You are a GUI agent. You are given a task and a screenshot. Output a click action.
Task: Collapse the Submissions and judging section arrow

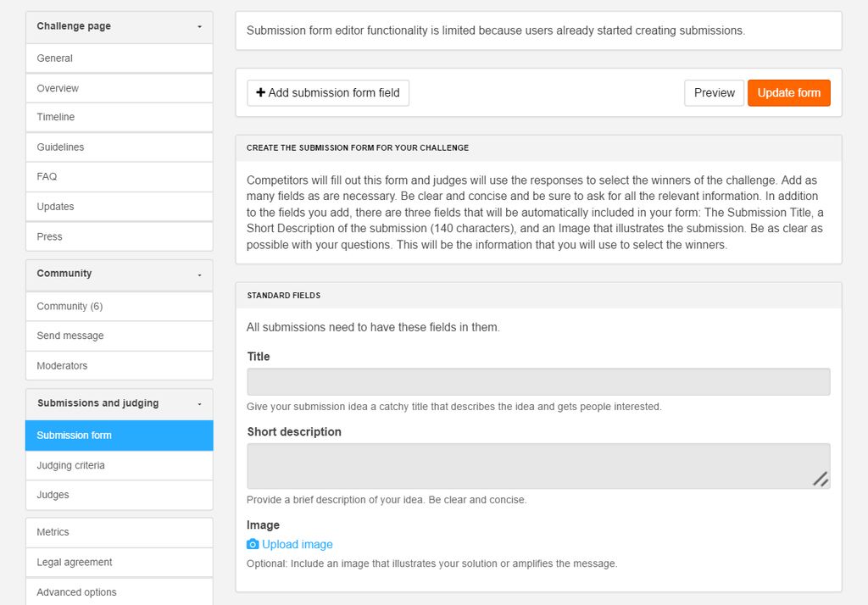coord(200,404)
